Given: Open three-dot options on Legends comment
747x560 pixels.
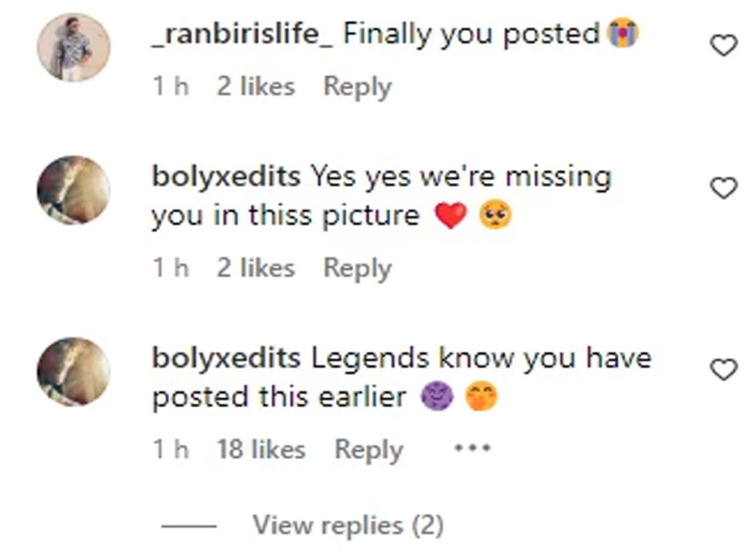Looking at the screenshot, I should click(x=473, y=448).
